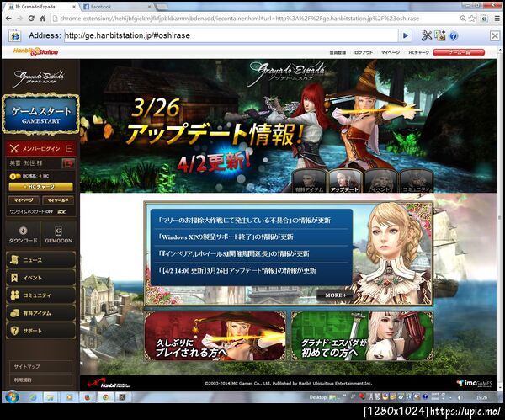Open the Support menu in sidebar
505x420 pixels.
pos(40,331)
